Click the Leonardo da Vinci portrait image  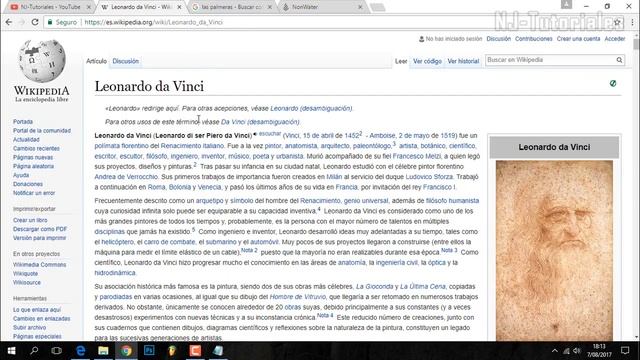tap(554, 250)
